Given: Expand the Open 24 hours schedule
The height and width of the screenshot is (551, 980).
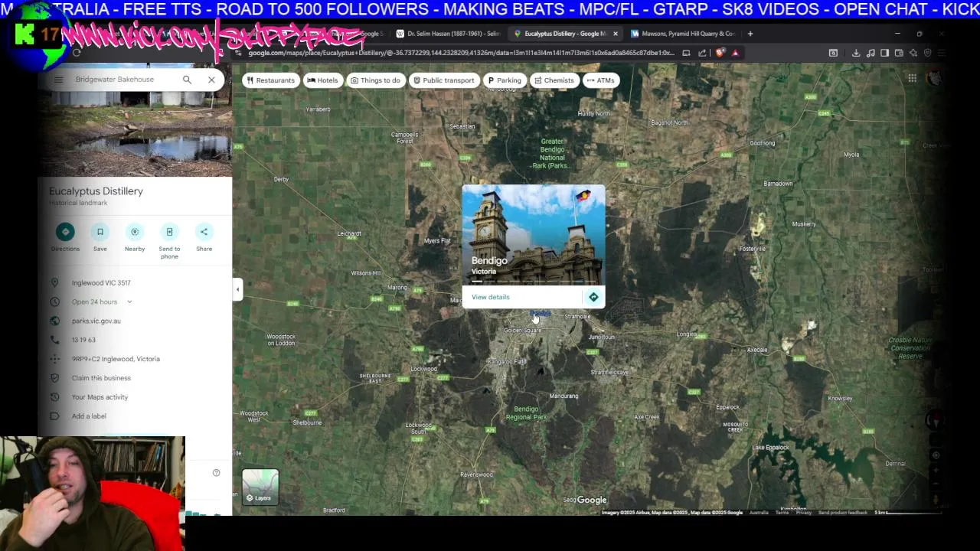Looking at the screenshot, I should pos(129,302).
